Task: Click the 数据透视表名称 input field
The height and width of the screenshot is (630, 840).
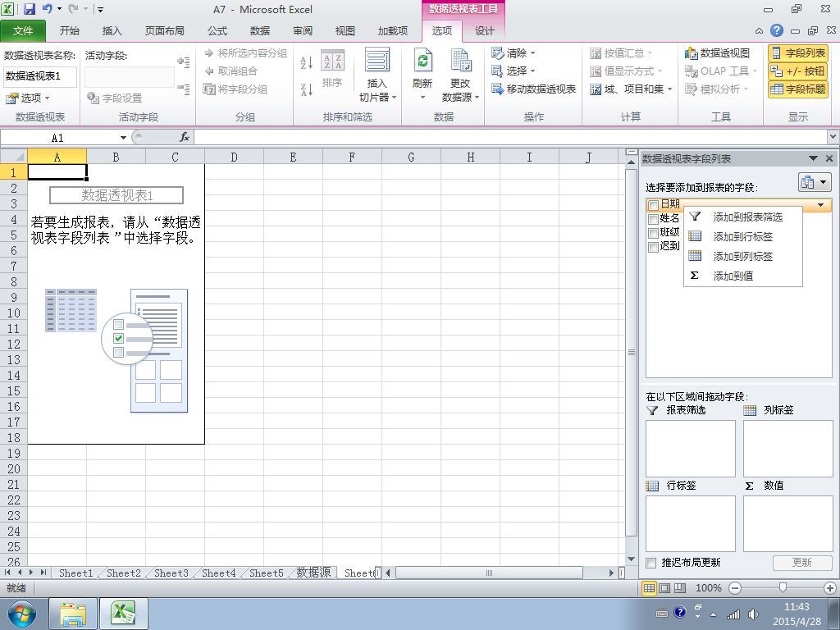Action: [40, 76]
